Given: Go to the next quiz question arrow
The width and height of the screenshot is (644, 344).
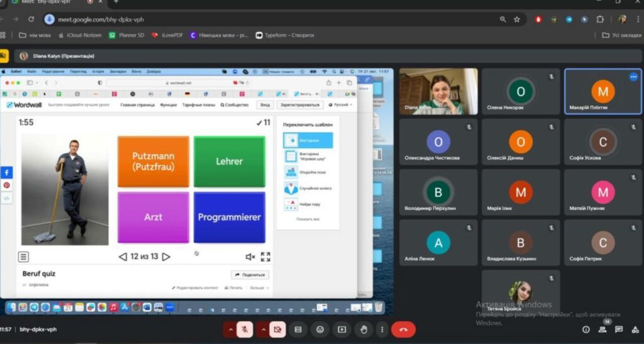Looking at the screenshot, I should pos(166,257).
